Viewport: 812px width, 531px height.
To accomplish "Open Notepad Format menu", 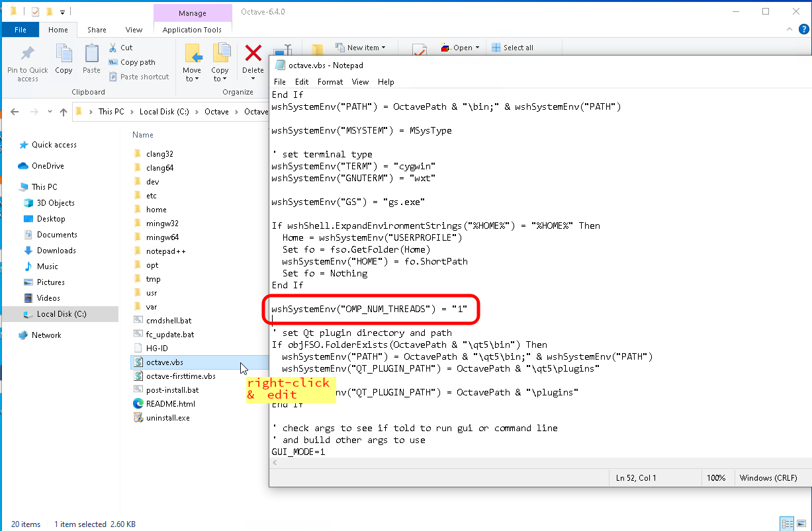I will [x=330, y=82].
